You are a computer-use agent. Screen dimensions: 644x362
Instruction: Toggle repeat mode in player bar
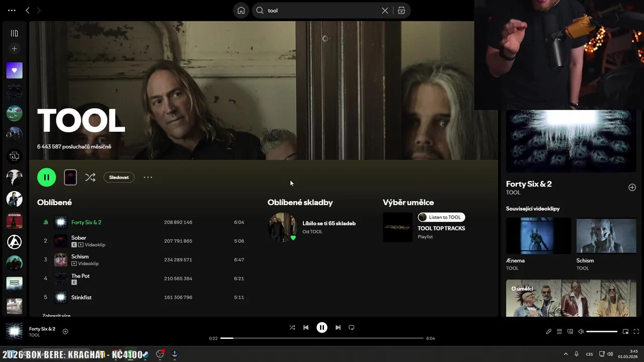click(x=352, y=327)
